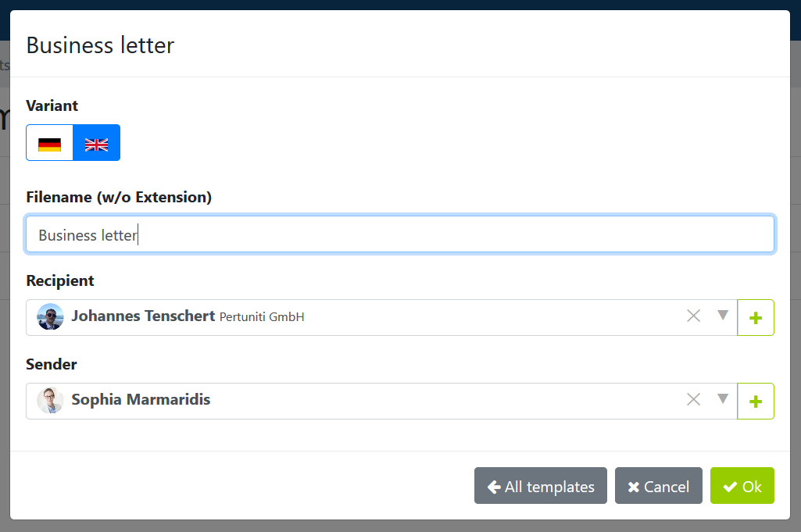Select the UK flag English variant
Screen dimensions: 801x532
[x=97, y=142]
